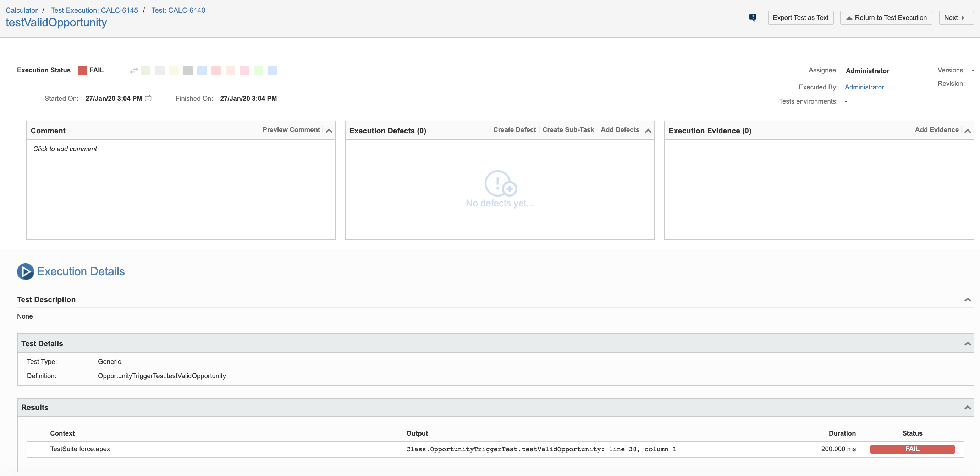Viewport: 980px width, 476px height.
Task: Open the testValidOpportunity title link
Action: (56, 22)
